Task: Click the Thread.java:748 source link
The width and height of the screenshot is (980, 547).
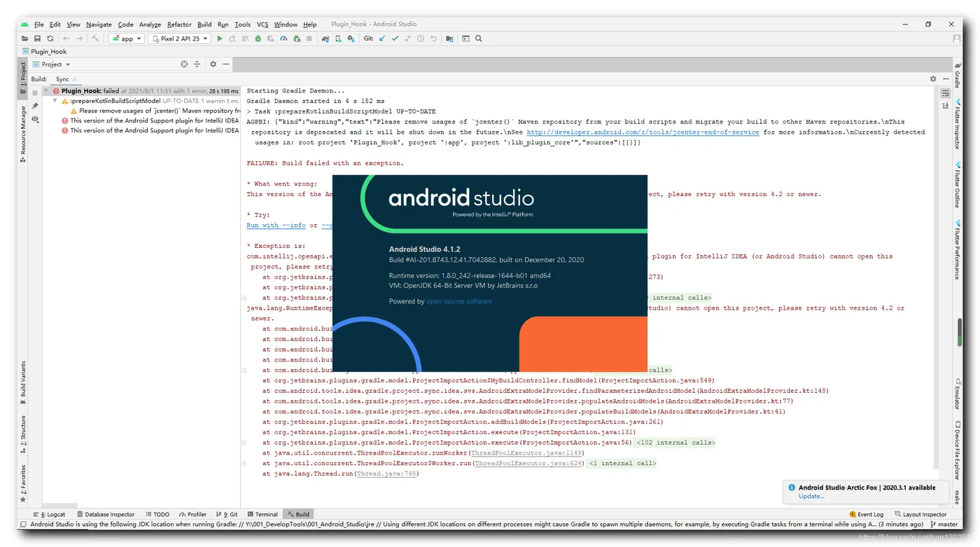Action: pos(386,473)
